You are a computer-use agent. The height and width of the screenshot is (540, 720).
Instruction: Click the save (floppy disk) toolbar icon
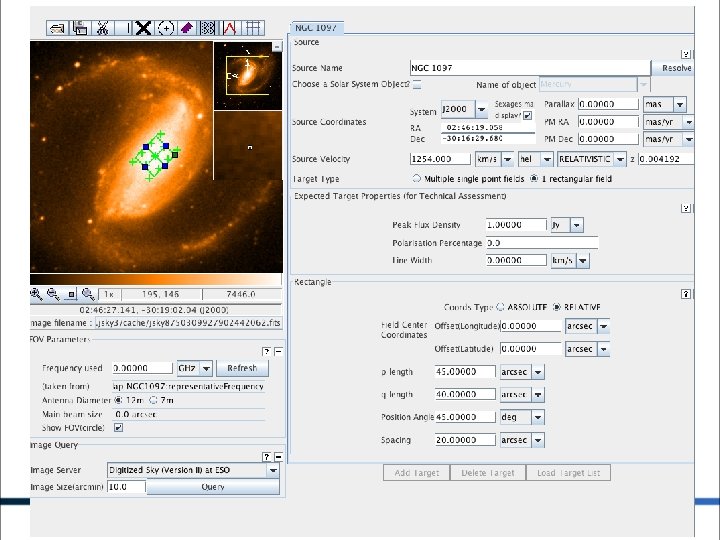point(80,28)
